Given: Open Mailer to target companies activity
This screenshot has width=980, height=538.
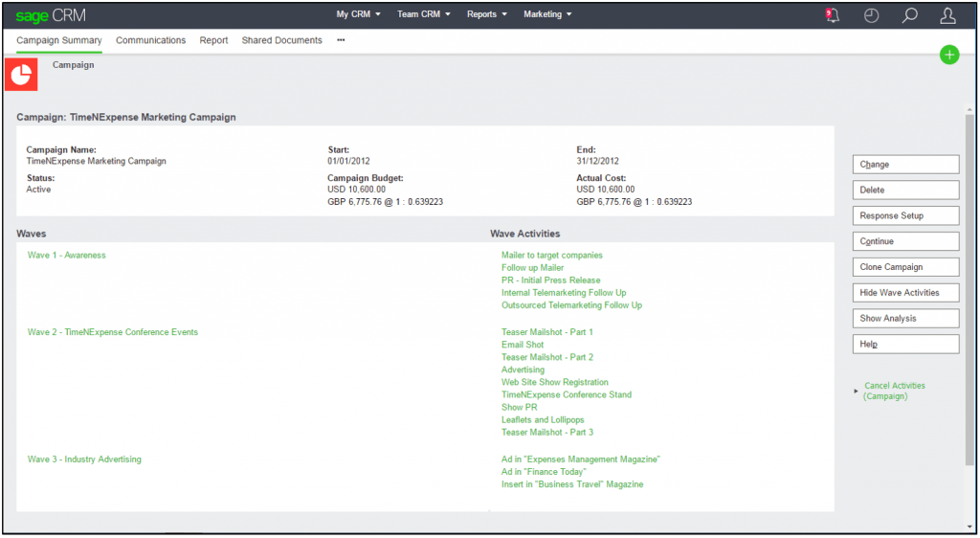Looking at the screenshot, I should point(552,255).
